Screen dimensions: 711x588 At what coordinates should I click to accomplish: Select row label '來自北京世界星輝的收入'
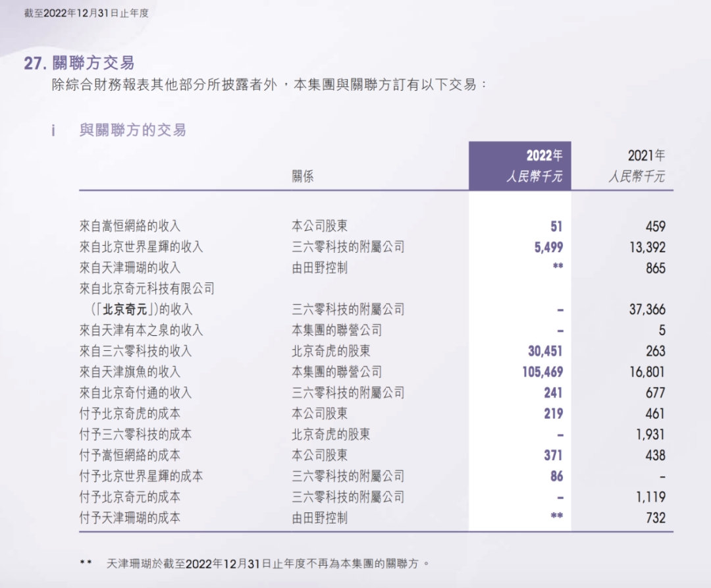coord(141,247)
